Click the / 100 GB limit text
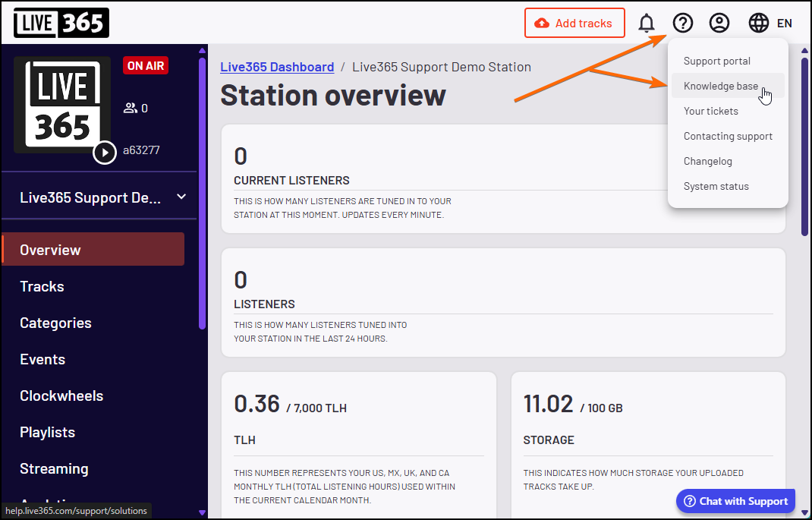Screen dimensions: 812x520 tap(601, 408)
